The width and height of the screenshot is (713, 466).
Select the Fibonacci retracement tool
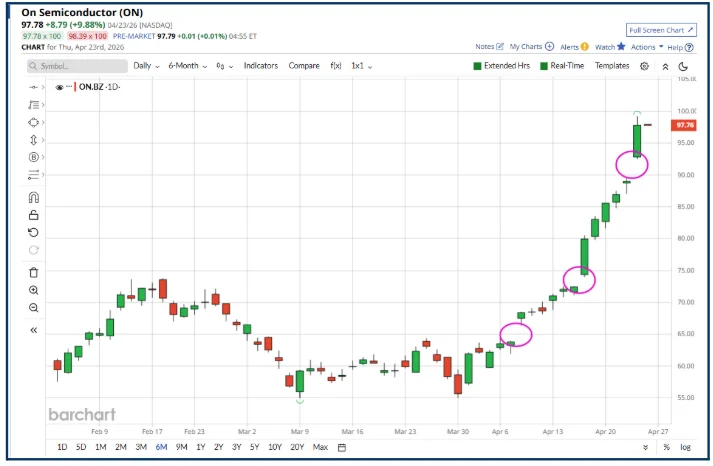34,105
